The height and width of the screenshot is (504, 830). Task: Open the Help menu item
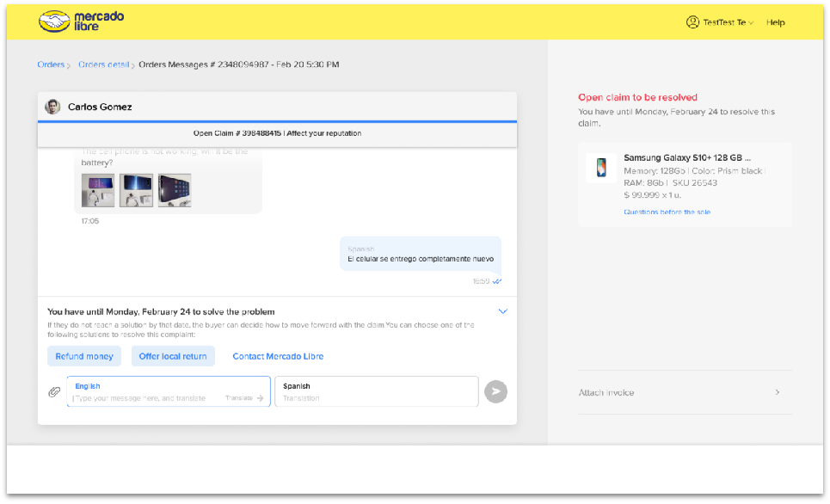pyautogui.click(x=775, y=22)
